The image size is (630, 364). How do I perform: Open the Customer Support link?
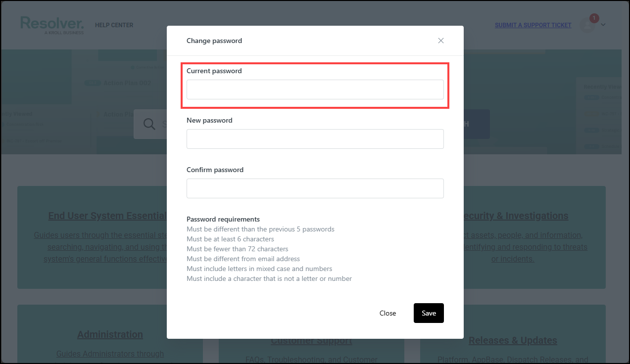click(311, 341)
